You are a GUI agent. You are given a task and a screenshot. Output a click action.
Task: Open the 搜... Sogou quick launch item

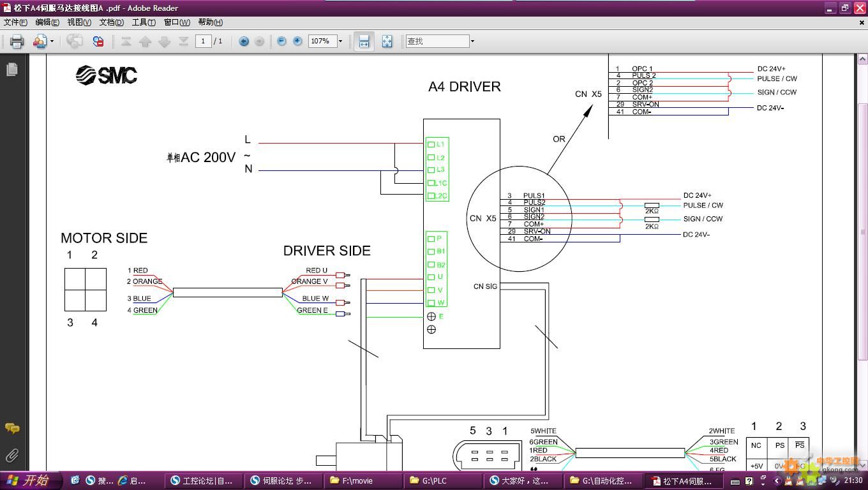tap(98, 480)
